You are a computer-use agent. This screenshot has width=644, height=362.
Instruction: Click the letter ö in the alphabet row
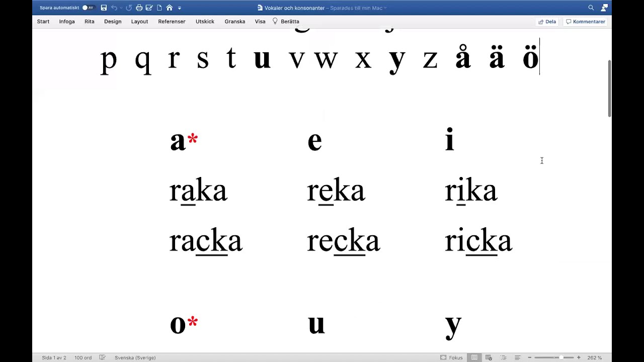tap(530, 57)
